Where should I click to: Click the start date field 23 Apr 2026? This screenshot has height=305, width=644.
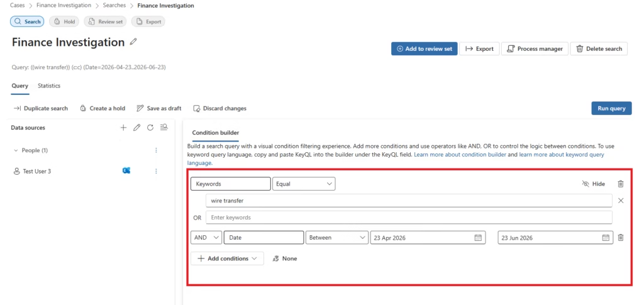(428, 238)
